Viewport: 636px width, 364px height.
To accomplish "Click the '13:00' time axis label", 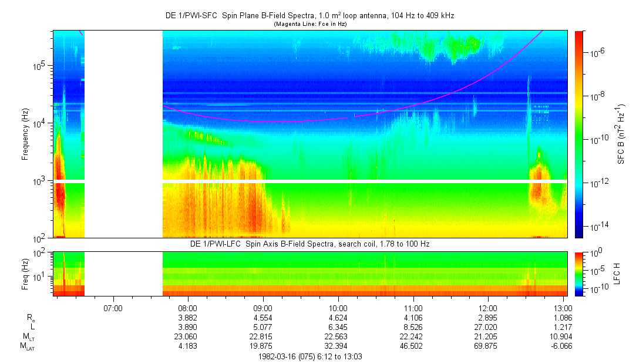I will tap(563, 308).
